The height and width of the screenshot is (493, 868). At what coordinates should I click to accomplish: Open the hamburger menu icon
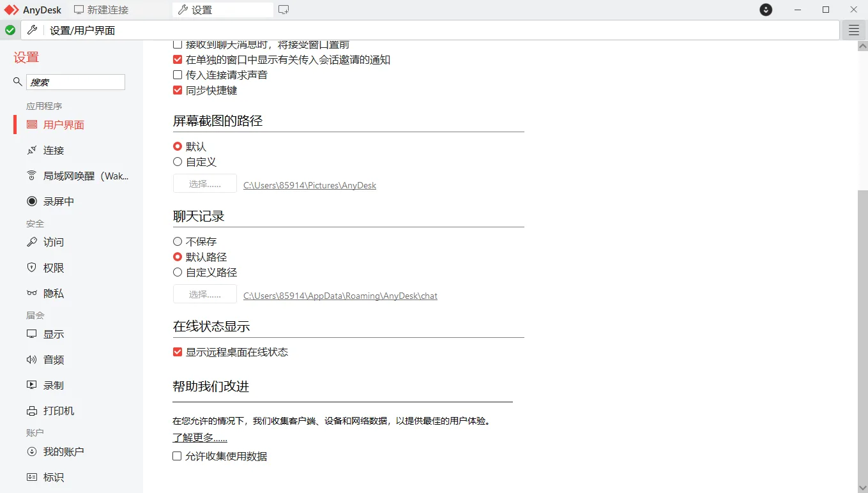[x=854, y=30]
